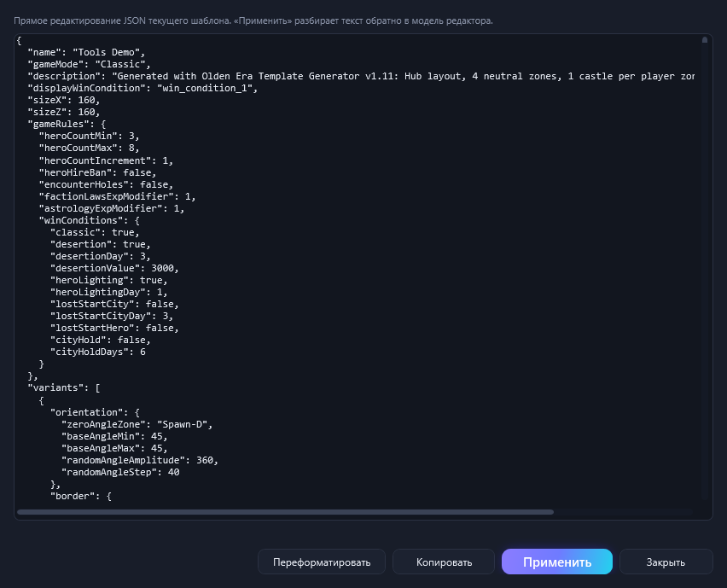This screenshot has width=727, height=588.
Task: Close the dialog with Закрыть
Action: coord(666,562)
